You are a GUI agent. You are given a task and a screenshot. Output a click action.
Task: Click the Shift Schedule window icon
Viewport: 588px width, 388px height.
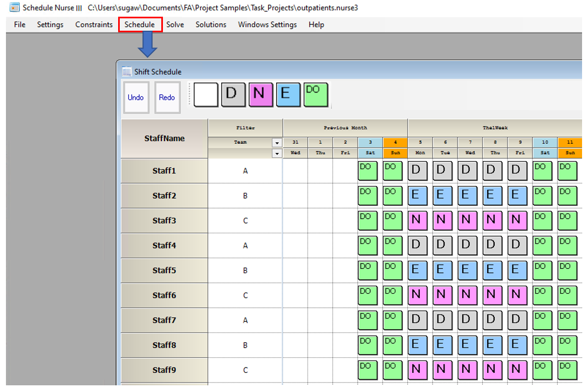[x=127, y=72]
